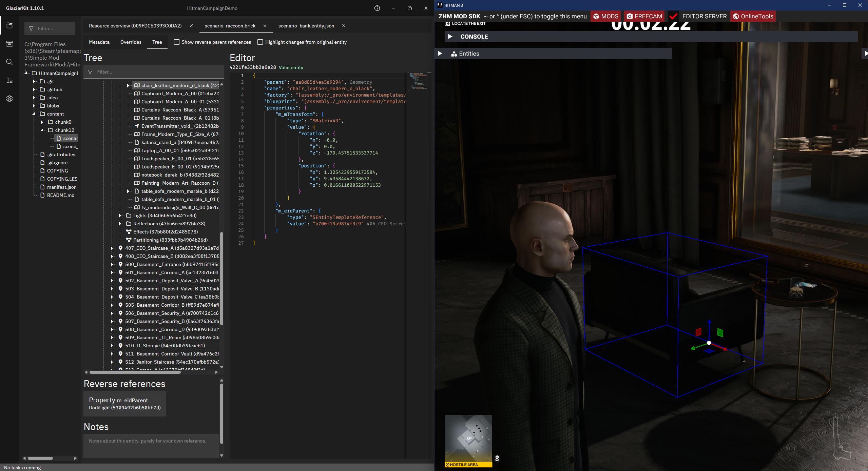Expand the 408_CEO_Staircase_B node
The image size is (868, 471).
point(112,256)
